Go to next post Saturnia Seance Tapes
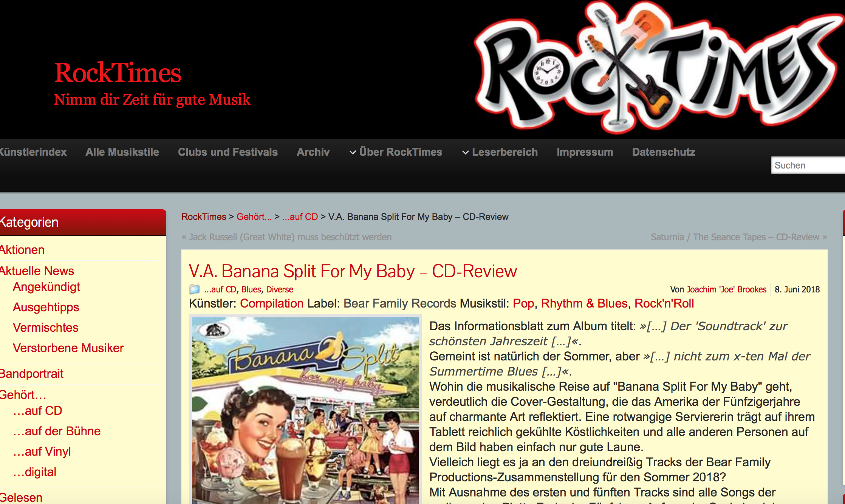The height and width of the screenshot is (504, 845). tap(739, 237)
